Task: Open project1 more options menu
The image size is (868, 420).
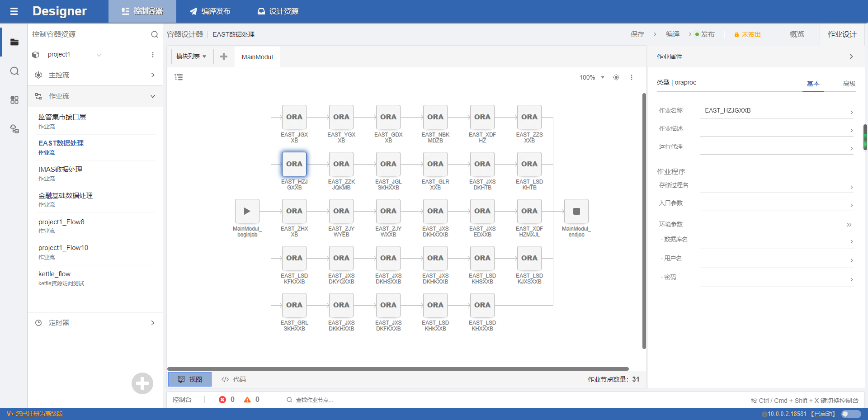Action: pos(153,55)
